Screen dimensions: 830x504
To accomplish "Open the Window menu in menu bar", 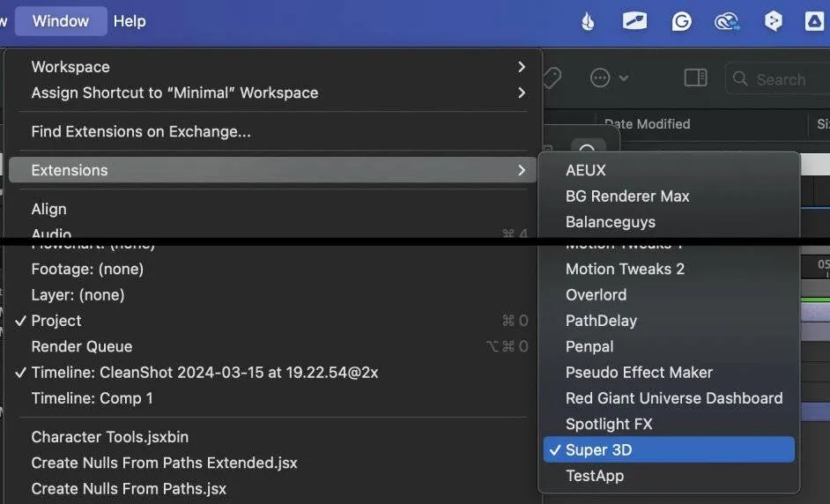I will click(x=60, y=21).
